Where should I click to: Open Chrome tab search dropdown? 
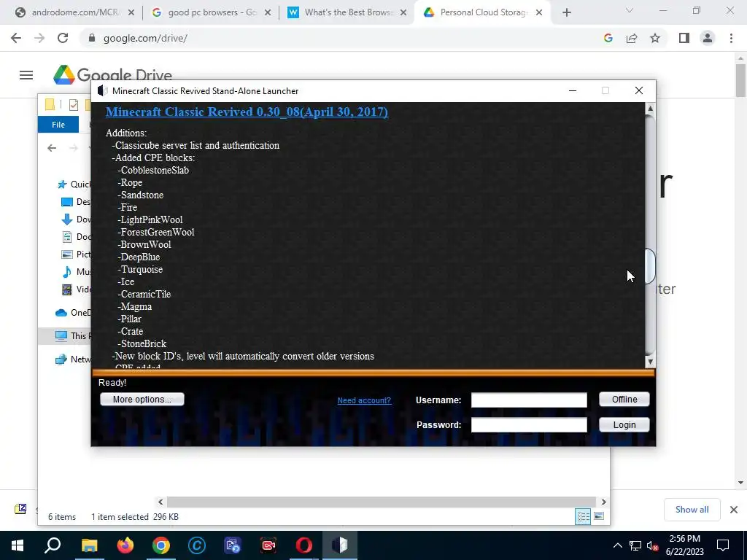630,10
